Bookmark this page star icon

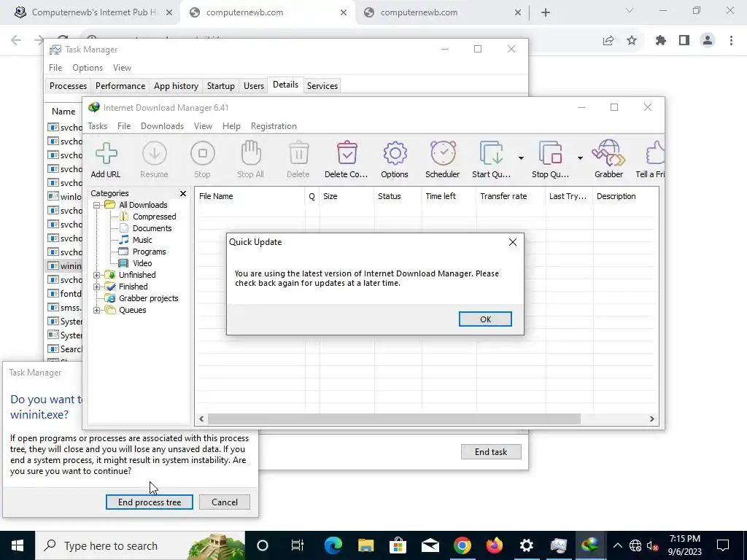[x=632, y=41]
